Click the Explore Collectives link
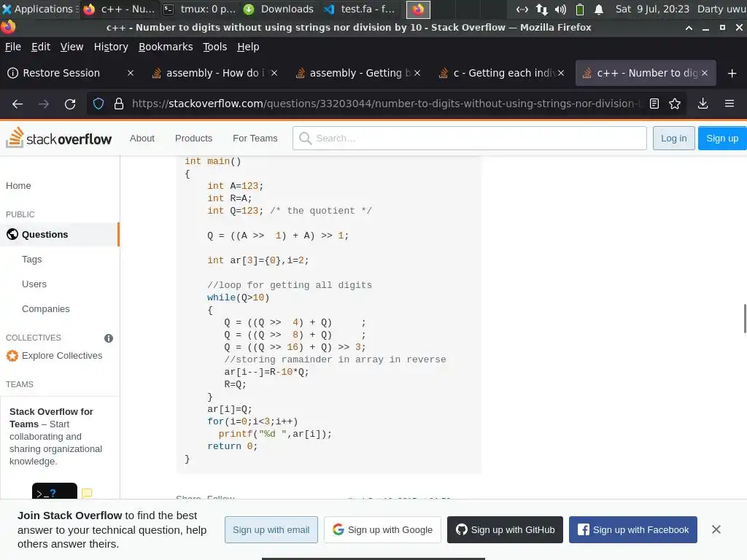Viewport: 747px width, 560px height. click(62, 356)
